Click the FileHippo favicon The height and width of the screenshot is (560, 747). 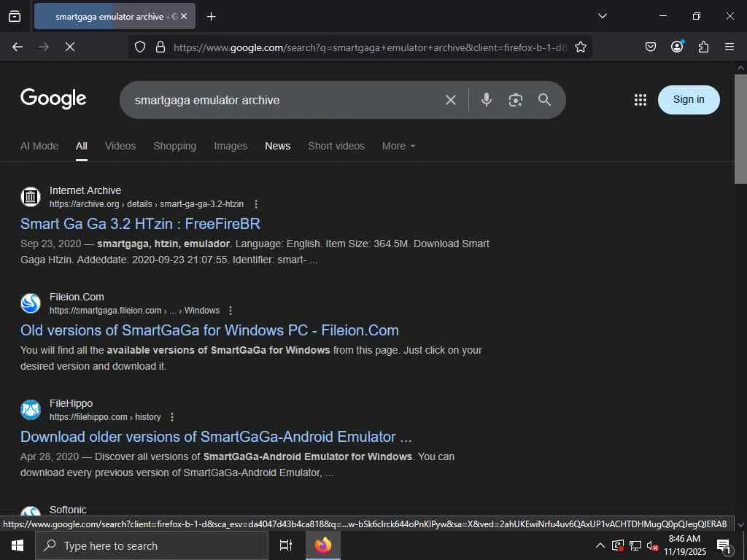[x=31, y=410]
